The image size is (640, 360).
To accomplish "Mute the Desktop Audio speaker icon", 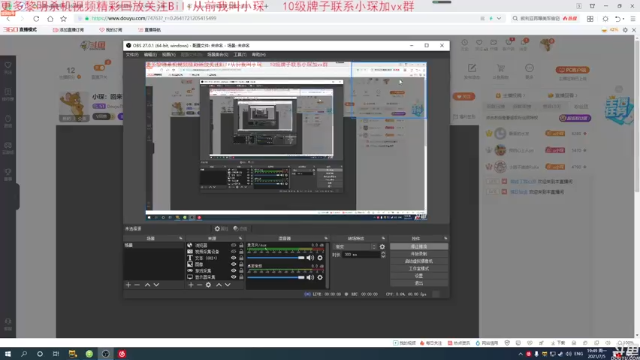I will pyautogui.click(x=310, y=278).
